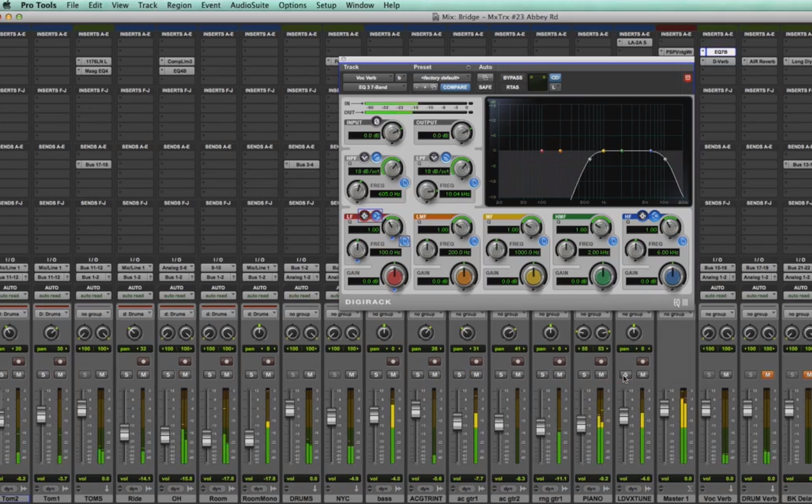The height and width of the screenshot is (504, 812).
Task: Click the red LF graph handle
Action: (542, 151)
